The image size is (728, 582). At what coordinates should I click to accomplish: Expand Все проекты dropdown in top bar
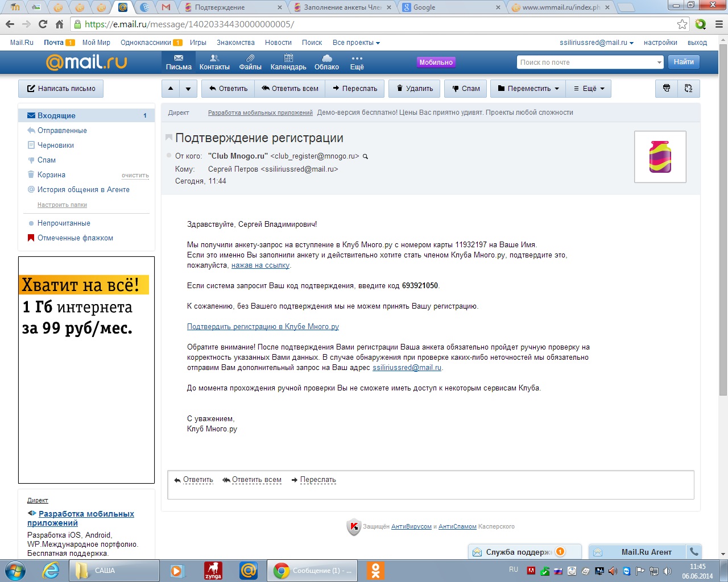click(x=356, y=43)
